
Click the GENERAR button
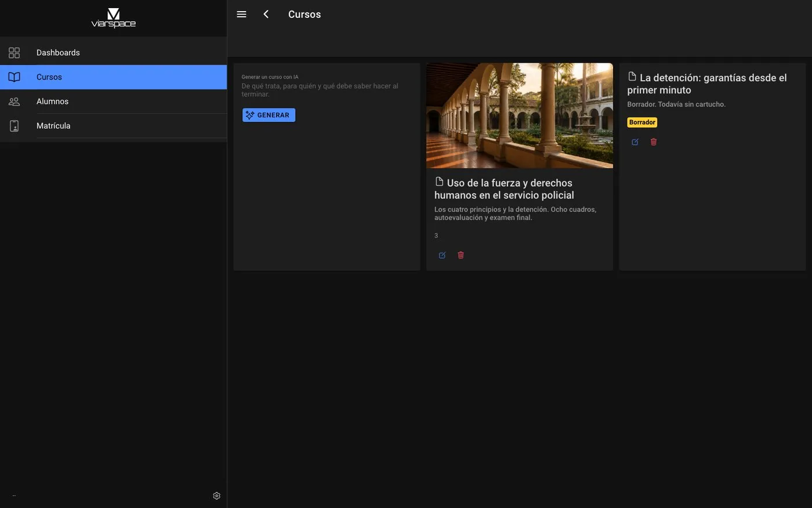(x=269, y=115)
